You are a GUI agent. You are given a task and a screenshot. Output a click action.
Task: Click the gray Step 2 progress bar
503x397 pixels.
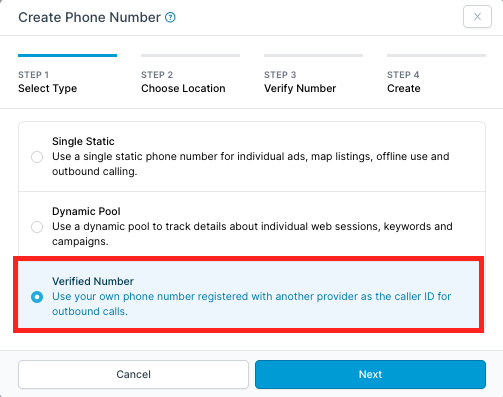coord(190,55)
